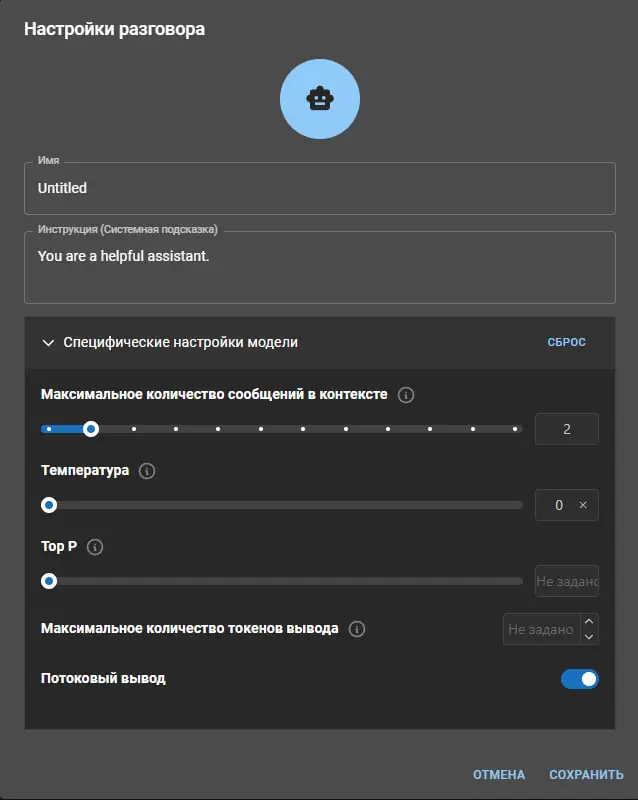Click the robot avatar icon

(319, 98)
